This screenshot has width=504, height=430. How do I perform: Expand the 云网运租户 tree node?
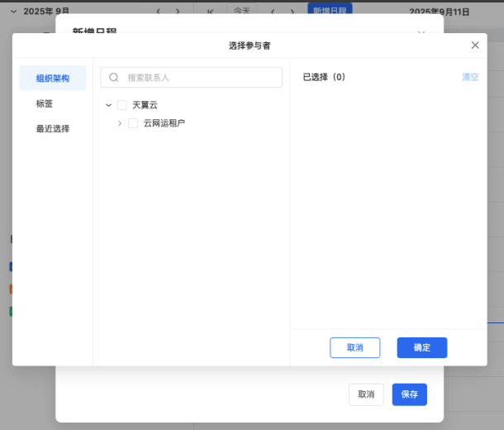tap(120, 123)
